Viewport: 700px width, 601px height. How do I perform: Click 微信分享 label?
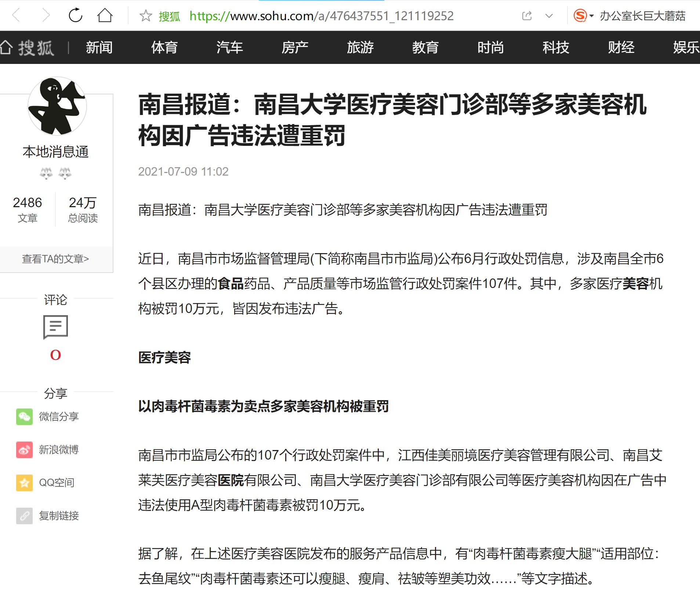coord(59,417)
